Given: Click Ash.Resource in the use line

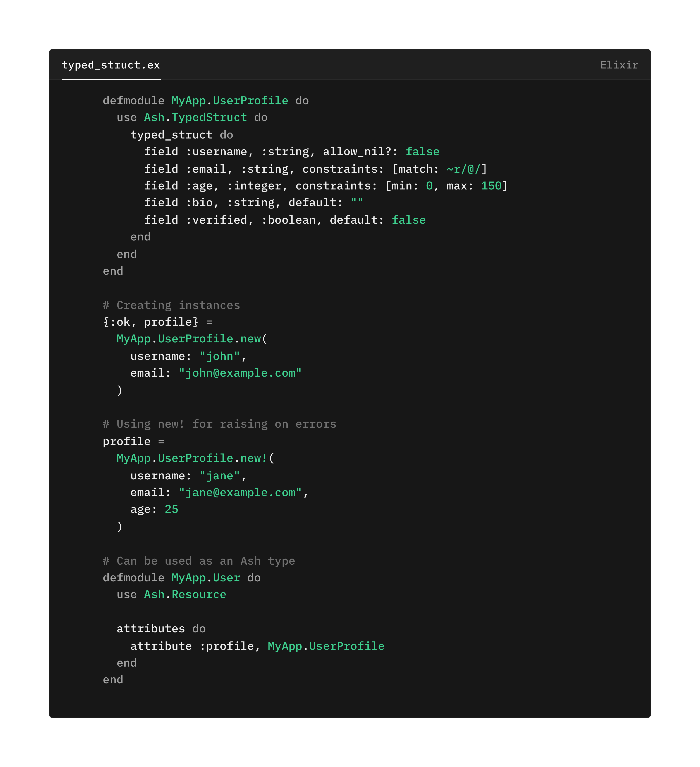Looking at the screenshot, I should pyautogui.click(x=185, y=594).
